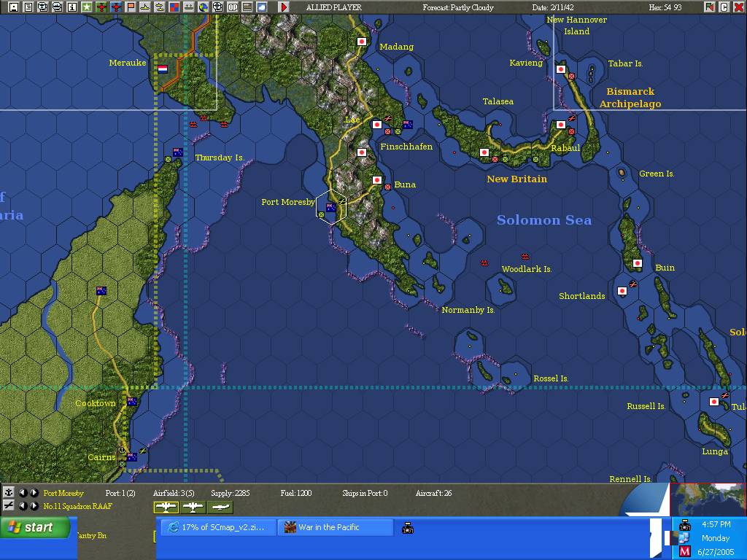The height and width of the screenshot is (560, 747).
Task: Select the Japanese flag base at Rabaul
Action: tap(561, 125)
